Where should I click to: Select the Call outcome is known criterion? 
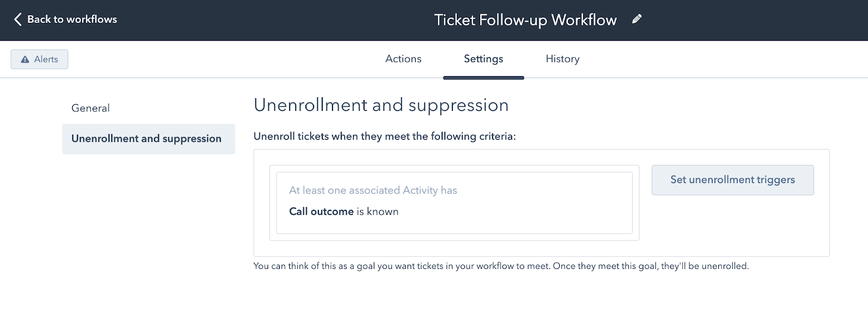(344, 211)
